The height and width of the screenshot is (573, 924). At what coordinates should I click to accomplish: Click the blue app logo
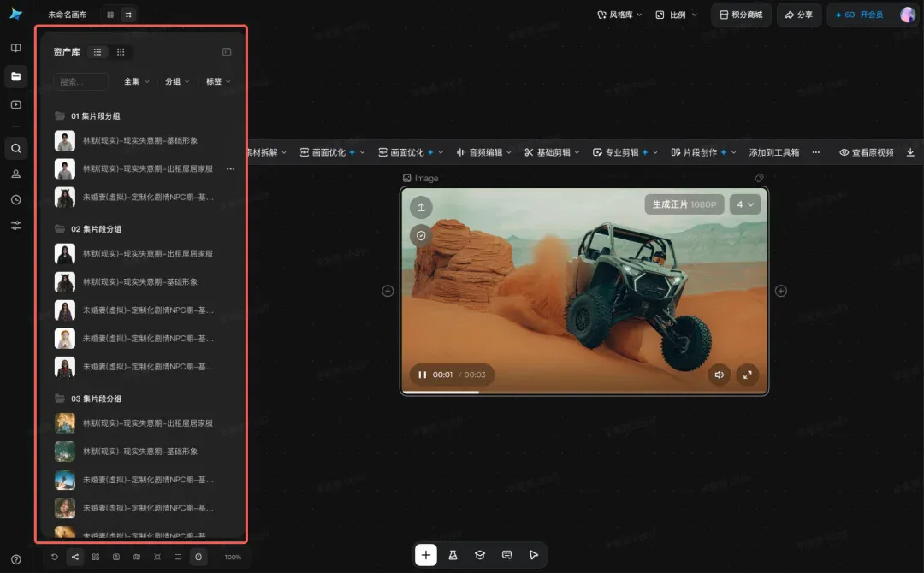point(16,14)
